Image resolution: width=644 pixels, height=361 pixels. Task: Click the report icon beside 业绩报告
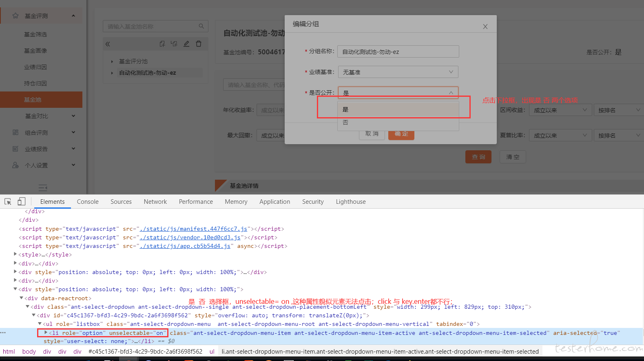coord(15,149)
